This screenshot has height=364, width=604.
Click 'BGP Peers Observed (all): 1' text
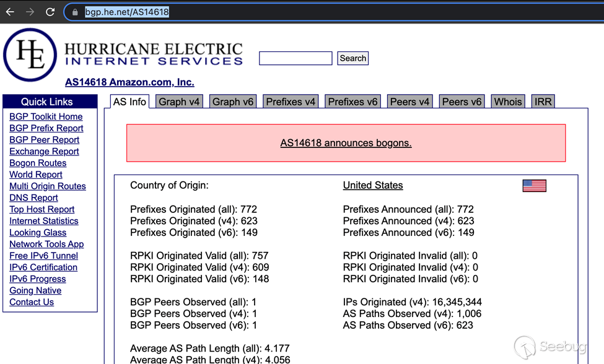click(193, 302)
